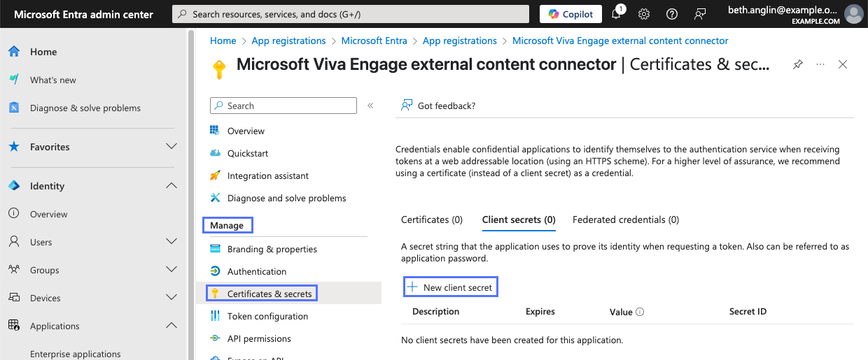868x360 pixels.
Task: Click the API permissions icon
Action: pyautogui.click(x=215, y=338)
